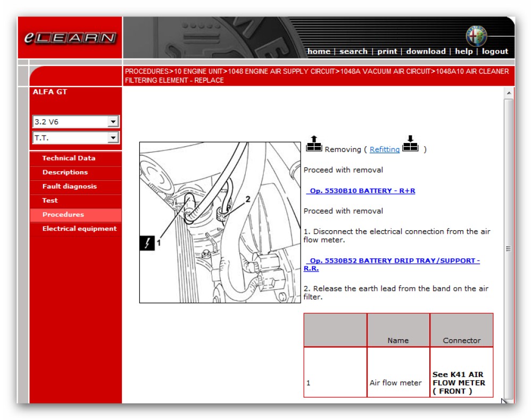The image size is (532, 420).
Task: Select Descriptions in the sidebar
Action: (65, 172)
